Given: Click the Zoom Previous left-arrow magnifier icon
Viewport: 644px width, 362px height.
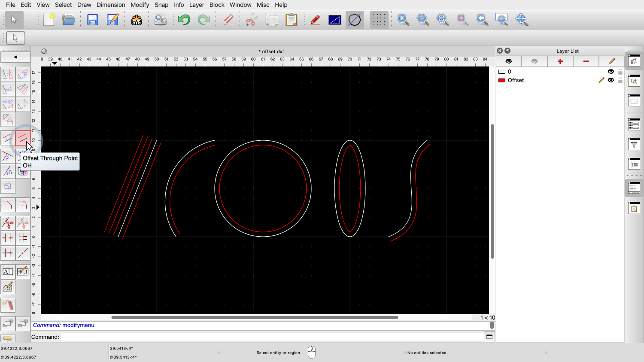Looking at the screenshot, I should point(482,19).
